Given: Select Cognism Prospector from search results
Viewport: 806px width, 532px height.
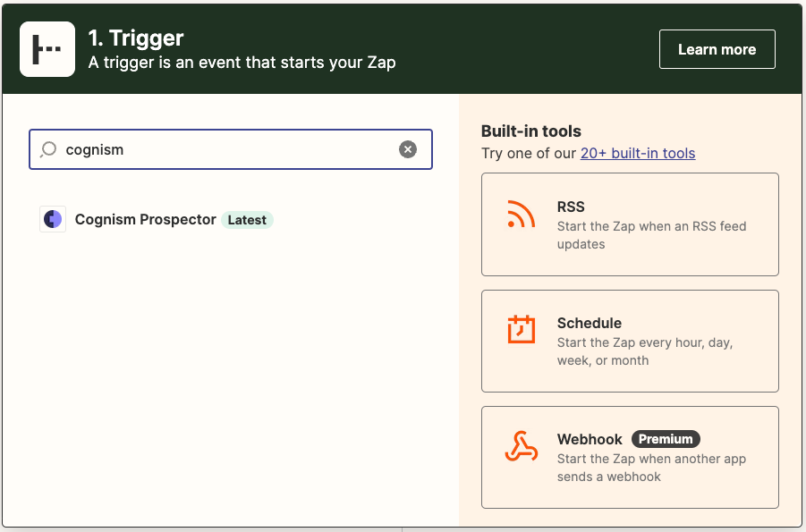Looking at the screenshot, I should [145, 219].
